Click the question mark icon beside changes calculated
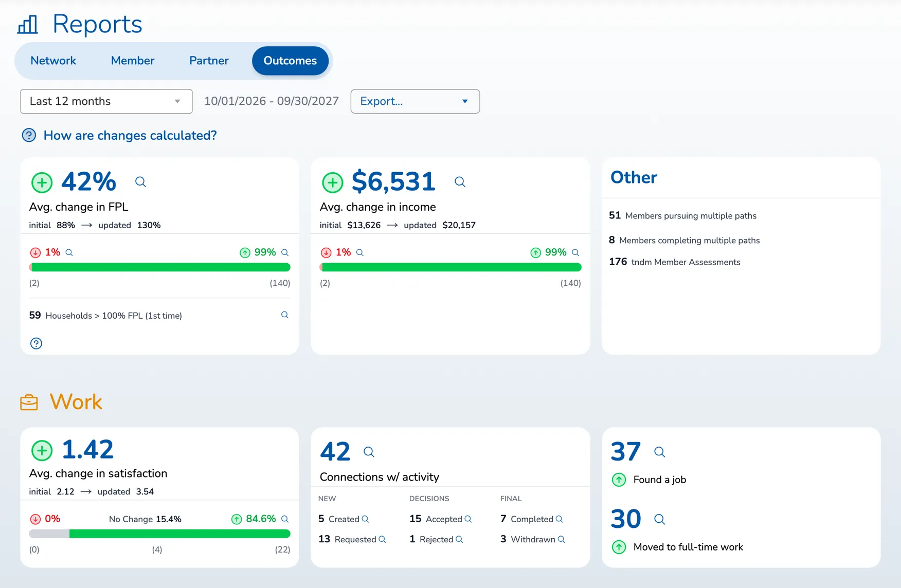 coord(29,135)
